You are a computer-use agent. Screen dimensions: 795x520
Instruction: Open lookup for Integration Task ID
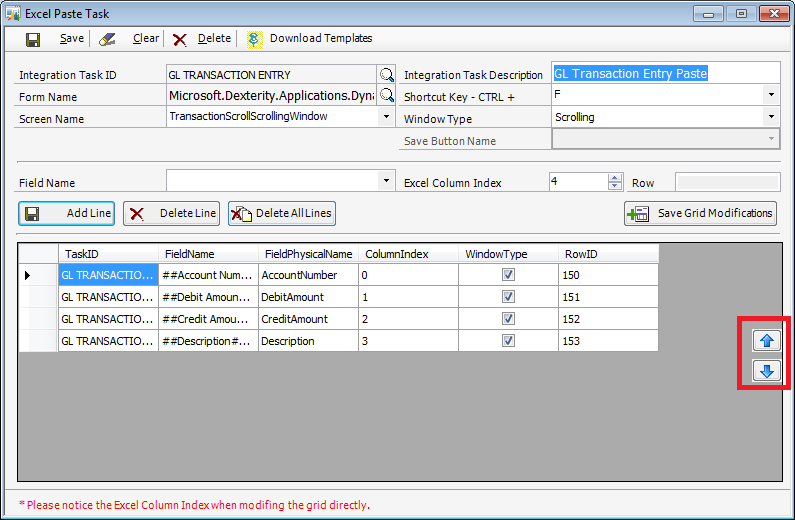(386, 75)
